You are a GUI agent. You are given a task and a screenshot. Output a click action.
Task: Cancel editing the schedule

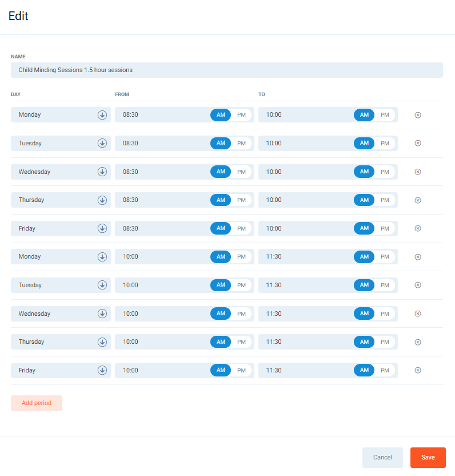tap(382, 458)
